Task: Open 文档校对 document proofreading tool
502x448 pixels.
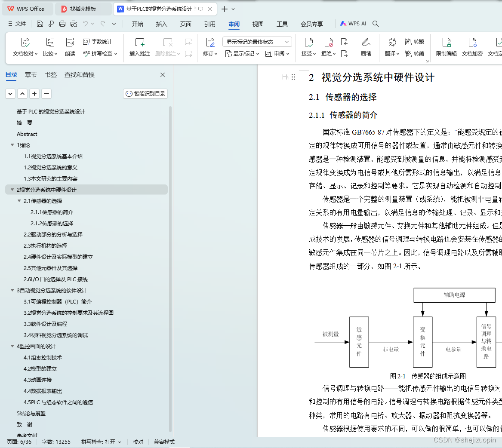Action: coord(25,47)
